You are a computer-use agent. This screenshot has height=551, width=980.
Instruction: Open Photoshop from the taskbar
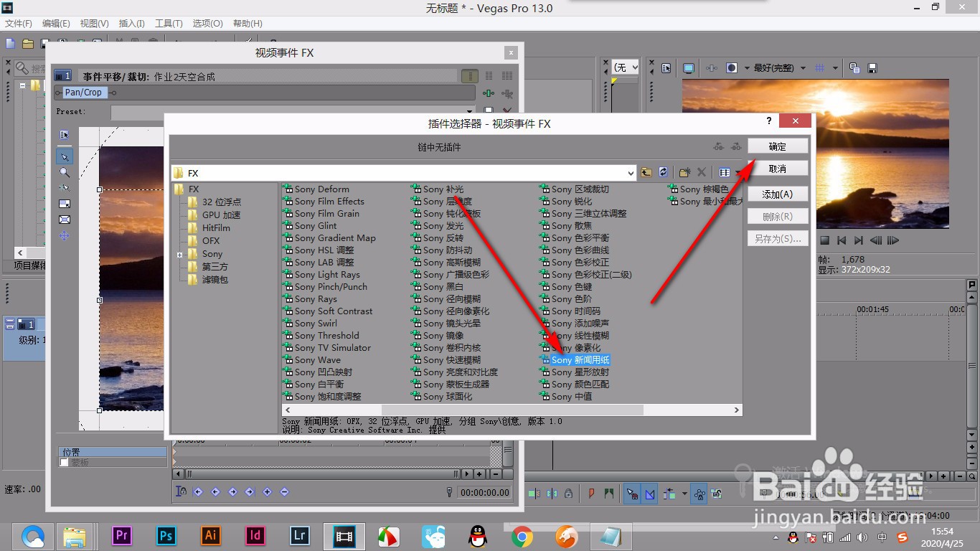pyautogui.click(x=166, y=535)
